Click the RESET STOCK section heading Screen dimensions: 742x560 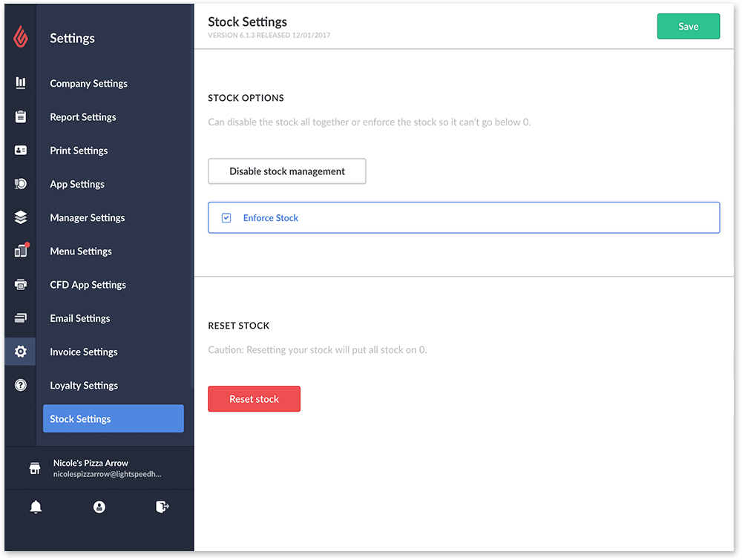[x=239, y=326]
